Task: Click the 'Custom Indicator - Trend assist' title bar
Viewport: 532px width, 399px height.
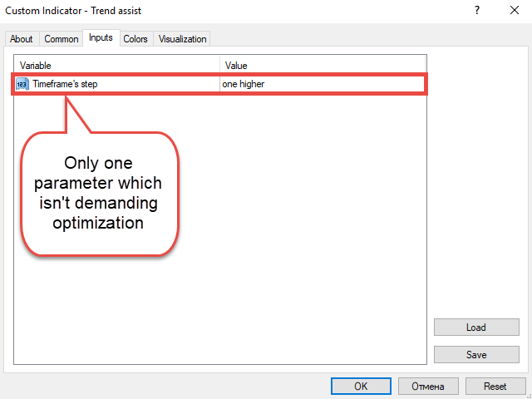Action: pyautogui.click(x=208, y=11)
